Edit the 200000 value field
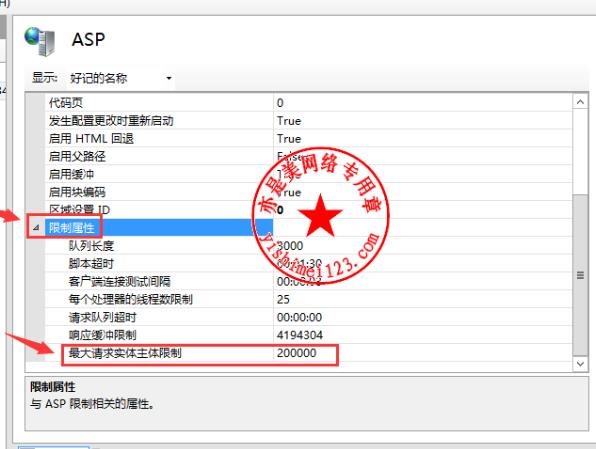This screenshot has width=596, height=449. coord(422,353)
